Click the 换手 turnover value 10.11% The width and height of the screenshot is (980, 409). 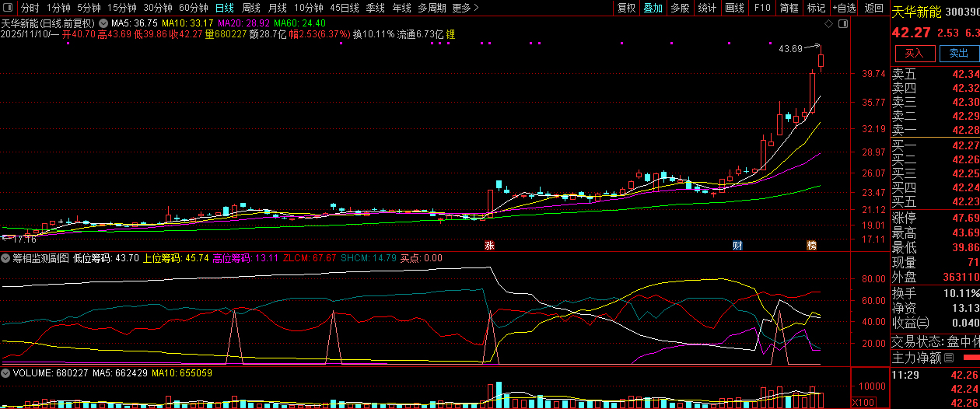(x=962, y=294)
